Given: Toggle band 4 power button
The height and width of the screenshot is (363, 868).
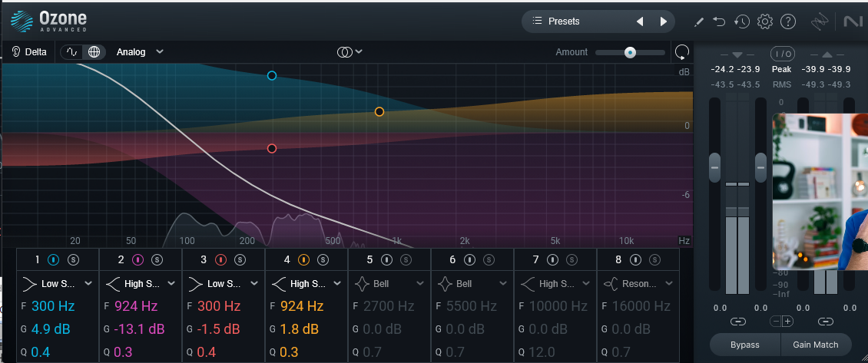Looking at the screenshot, I should [x=304, y=259].
